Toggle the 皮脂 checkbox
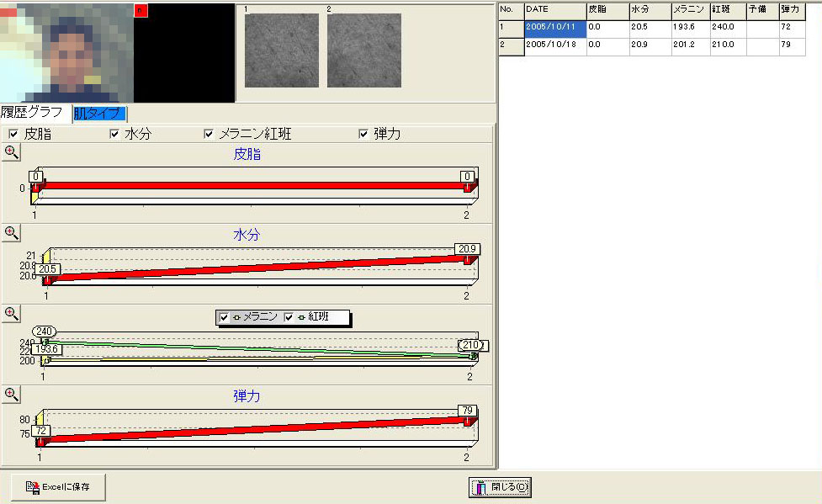Screen dimensions: 822x504 pyautogui.click(x=13, y=134)
